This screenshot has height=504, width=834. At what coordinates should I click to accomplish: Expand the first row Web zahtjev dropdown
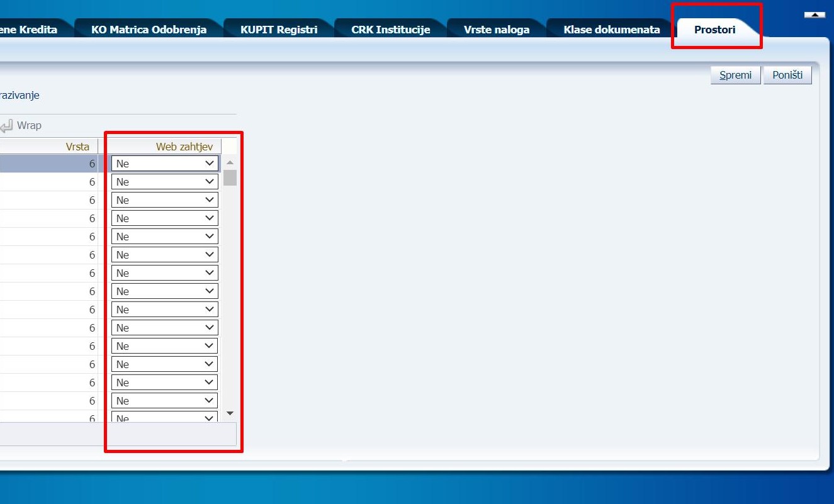pos(165,164)
